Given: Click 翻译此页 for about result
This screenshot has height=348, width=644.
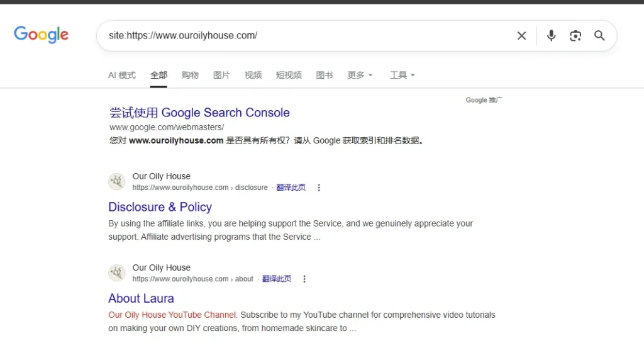Looking at the screenshot, I should (x=277, y=279).
